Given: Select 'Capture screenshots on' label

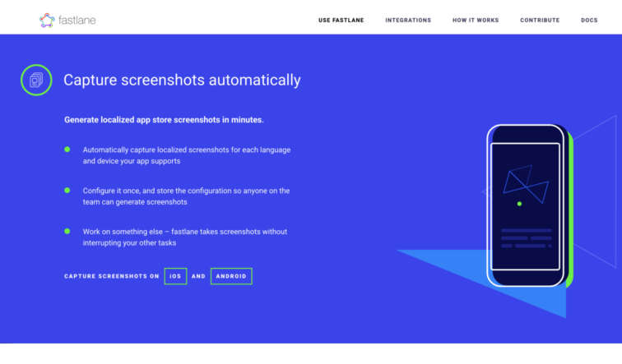Looking at the screenshot, I should 112,276.
